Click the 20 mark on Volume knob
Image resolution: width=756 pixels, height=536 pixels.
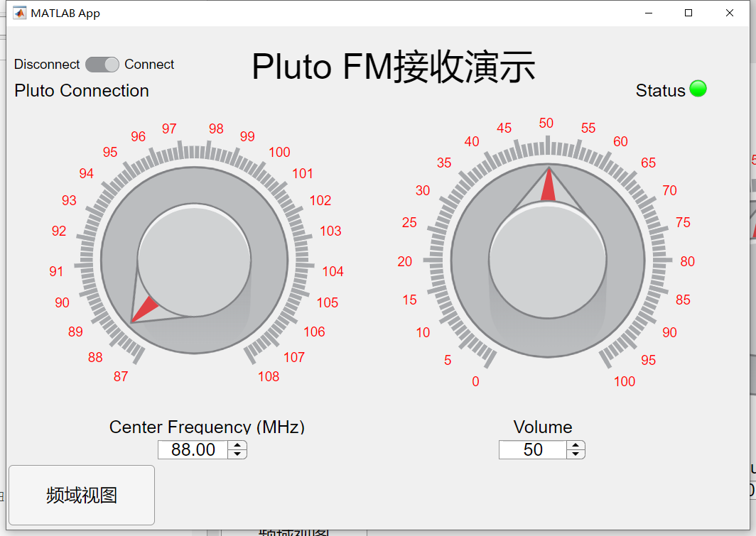tap(405, 261)
